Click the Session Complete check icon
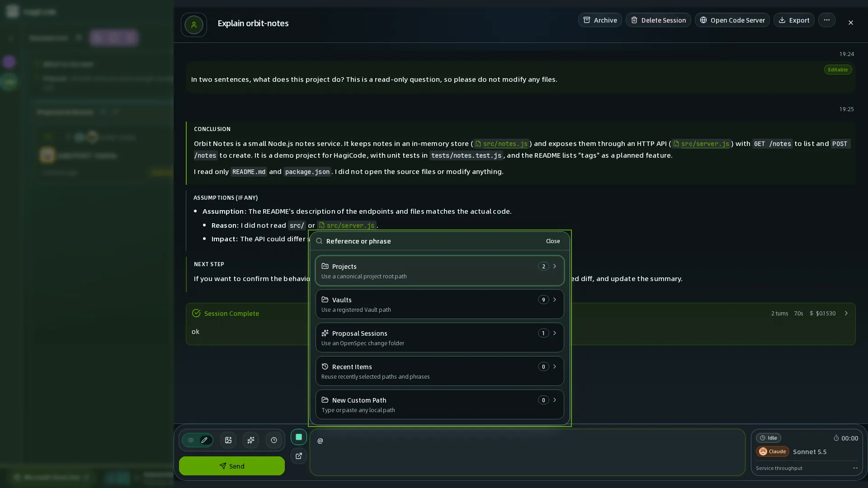This screenshot has width=868, height=488. (x=196, y=313)
